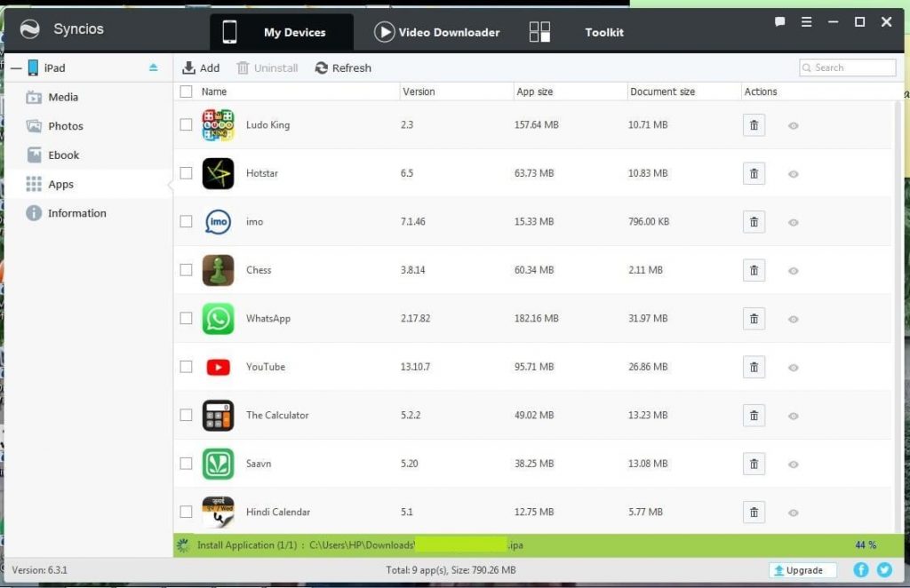Viewport: 910px width, 588px height.
Task: Click the YouTube app icon
Action: click(218, 367)
